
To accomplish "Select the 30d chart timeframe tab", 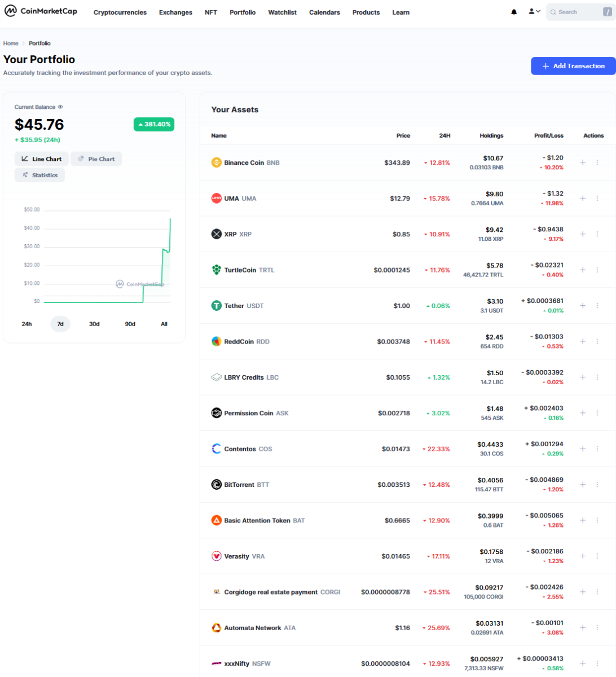I will 94,324.
